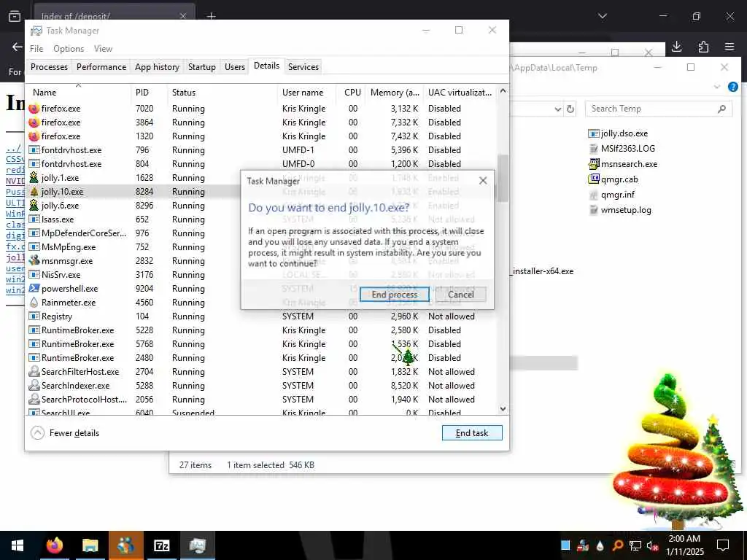747x560 pixels.
Task: Select the fontdrvhost.exe icon with PID 796
Action: coord(34,150)
